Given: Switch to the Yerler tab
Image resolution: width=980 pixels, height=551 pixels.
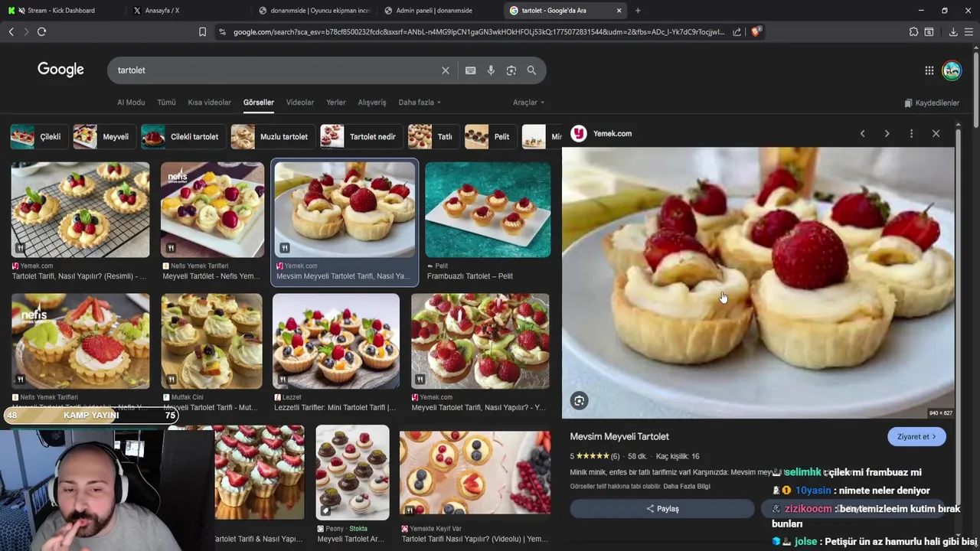Looking at the screenshot, I should 336,103.
